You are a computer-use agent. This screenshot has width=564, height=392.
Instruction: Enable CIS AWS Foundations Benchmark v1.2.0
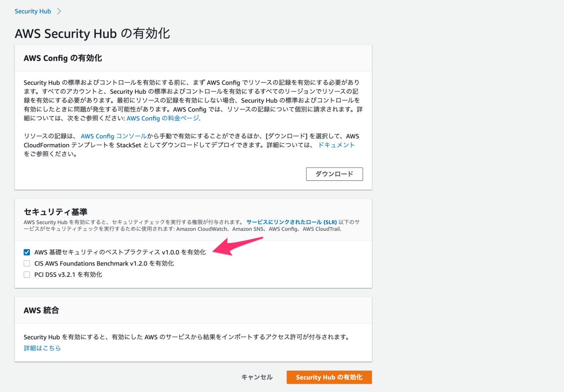click(26, 263)
